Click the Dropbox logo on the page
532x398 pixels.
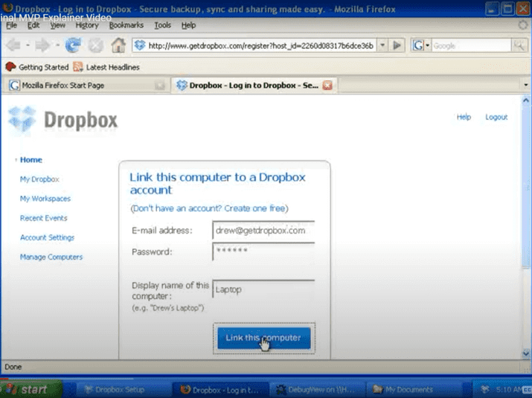tap(63, 120)
